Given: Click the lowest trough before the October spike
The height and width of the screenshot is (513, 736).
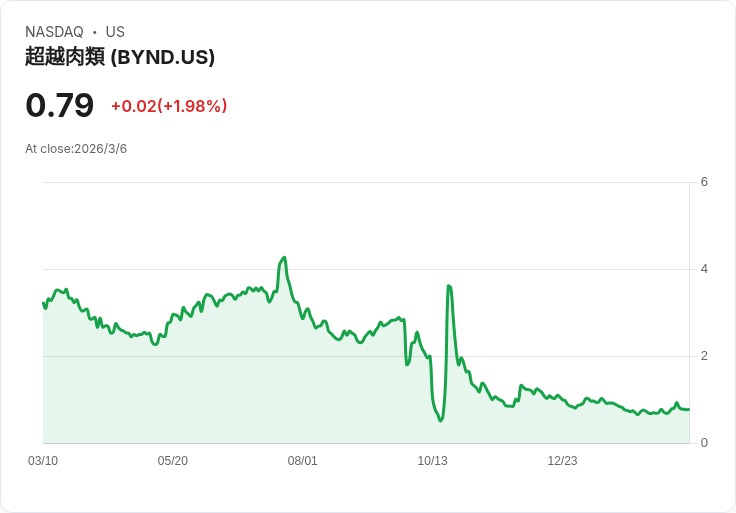Looking at the screenshot, I should pos(440,420).
